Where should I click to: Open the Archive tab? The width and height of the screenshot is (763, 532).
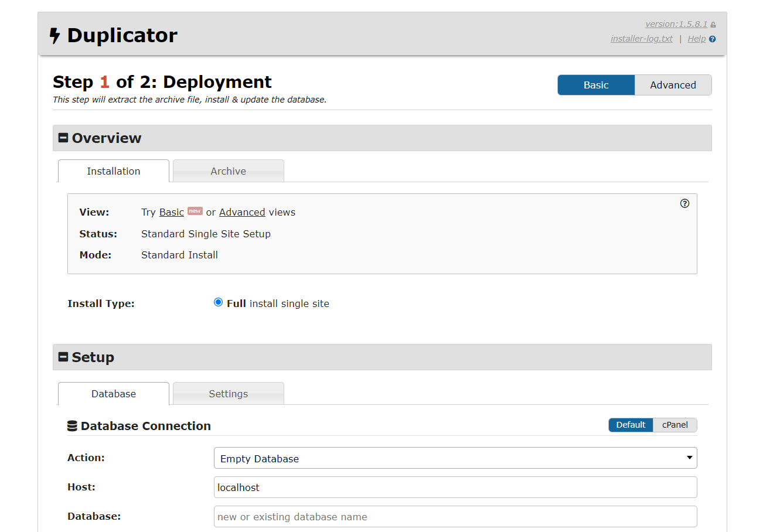(228, 171)
